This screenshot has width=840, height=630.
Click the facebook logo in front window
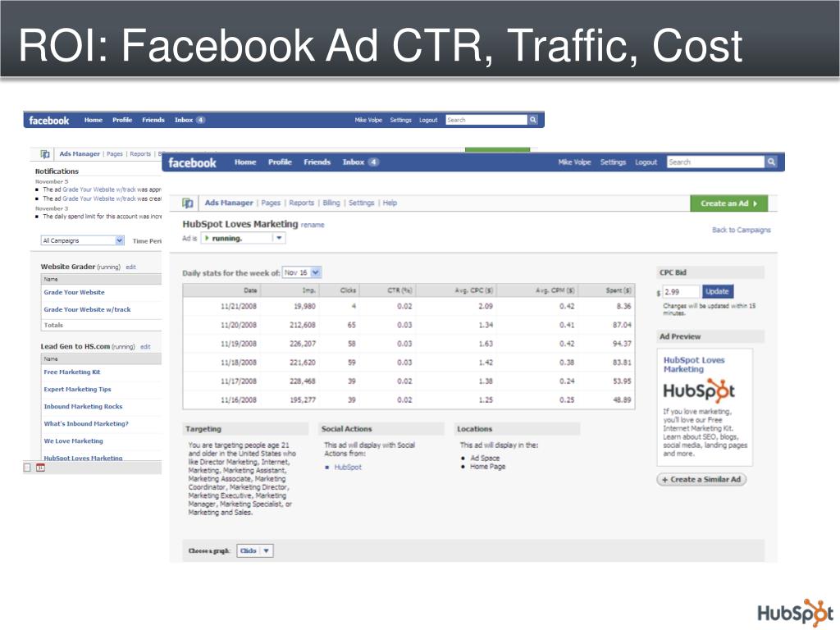pos(192,162)
